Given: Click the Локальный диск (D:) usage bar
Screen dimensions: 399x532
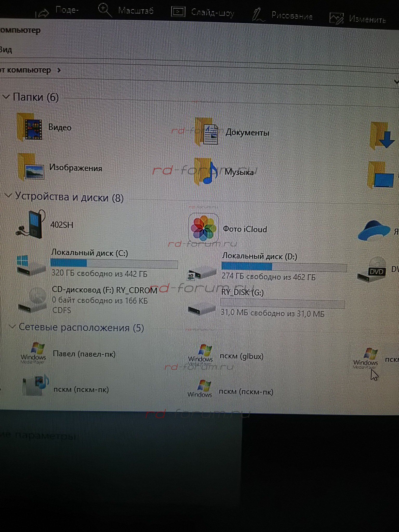Looking at the screenshot, I should pyautogui.click(x=284, y=267).
